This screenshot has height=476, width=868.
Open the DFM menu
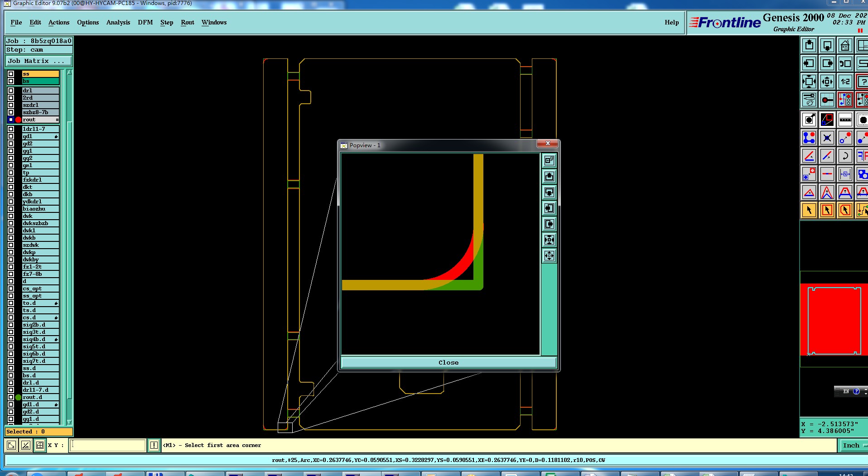pyautogui.click(x=145, y=22)
